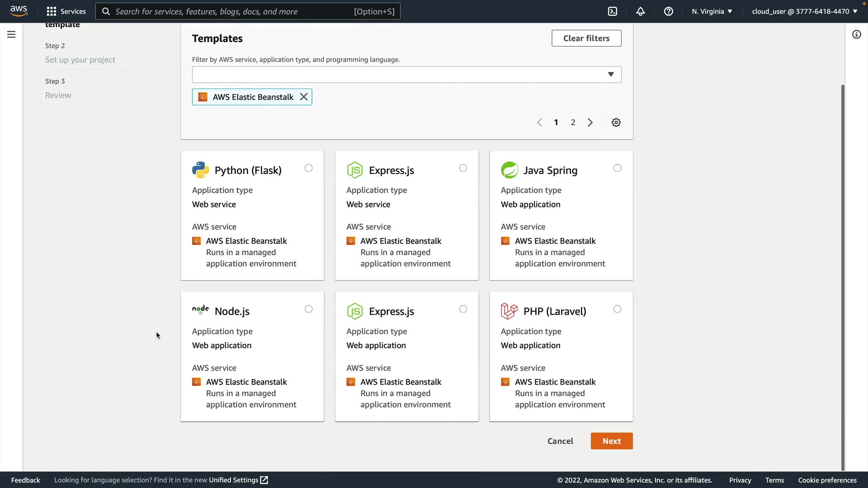Choose the PHP (Laravel) template radio
This screenshot has height=488, width=868.
(617, 309)
